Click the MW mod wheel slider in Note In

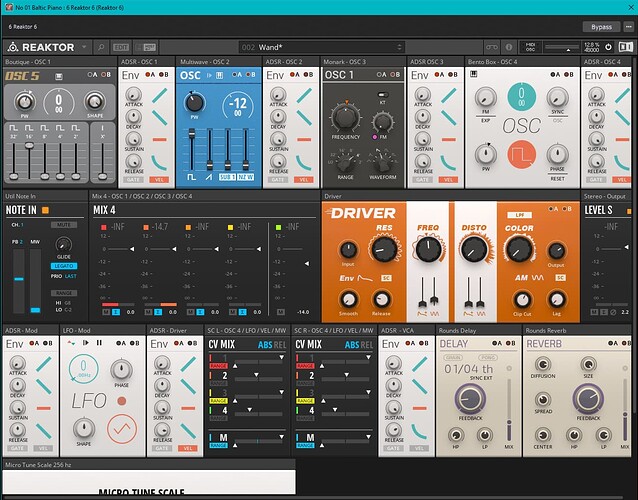tap(35, 281)
